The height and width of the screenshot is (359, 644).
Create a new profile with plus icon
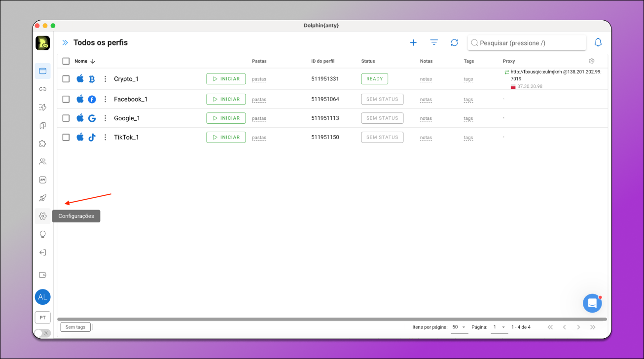coord(413,43)
